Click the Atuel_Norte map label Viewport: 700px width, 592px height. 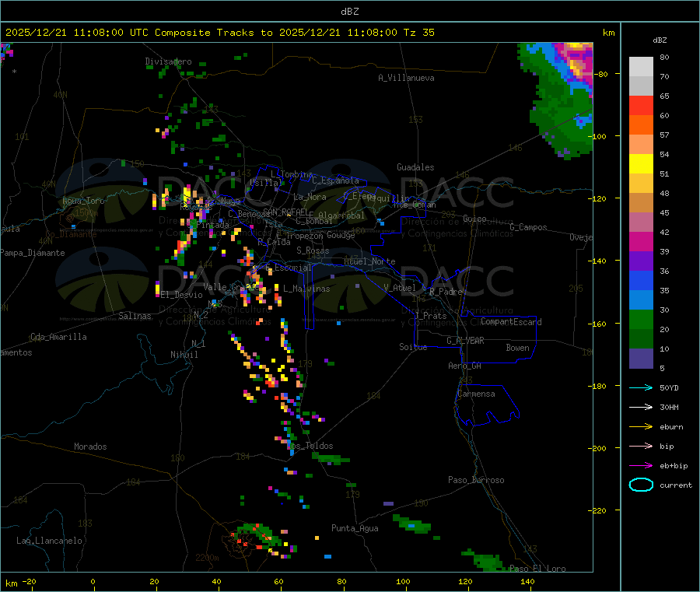click(x=369, y=261)
